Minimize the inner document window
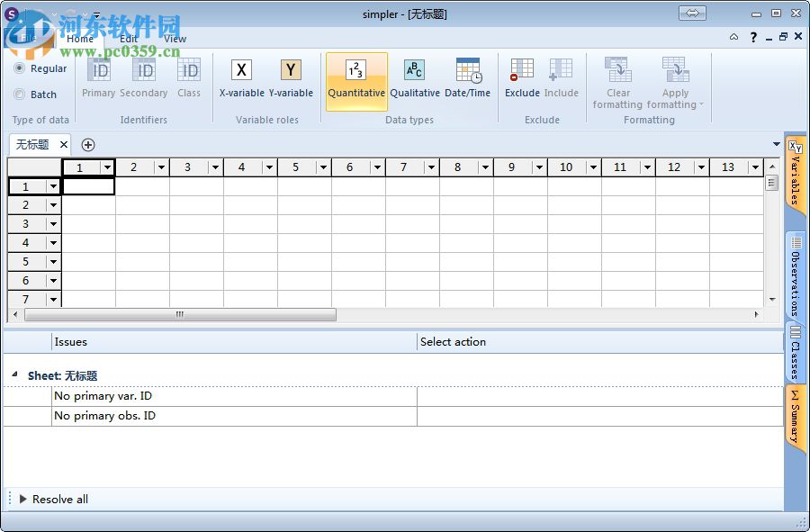This screenshot has width=810, height=532. point(769,38)
